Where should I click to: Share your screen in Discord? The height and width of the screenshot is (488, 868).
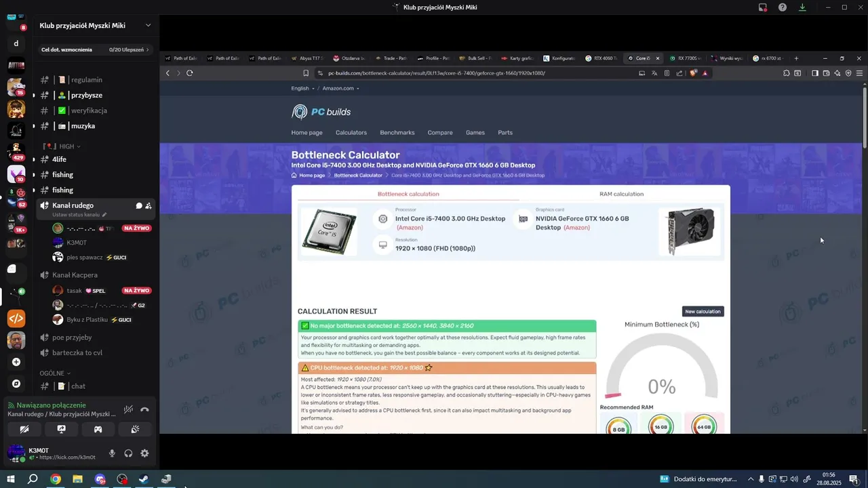click(61, 429)
